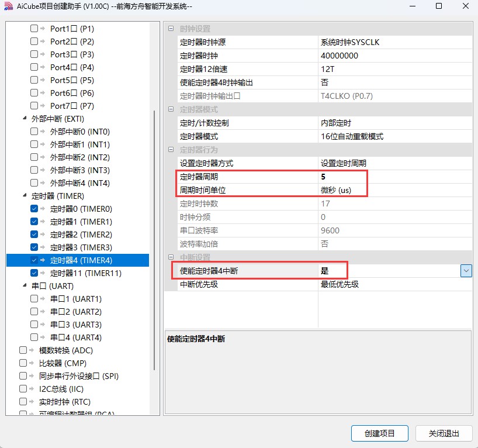Check the Port5口 (P5) checkbox
The width and height of the screenshot is (478, 448).
(34, 80)
